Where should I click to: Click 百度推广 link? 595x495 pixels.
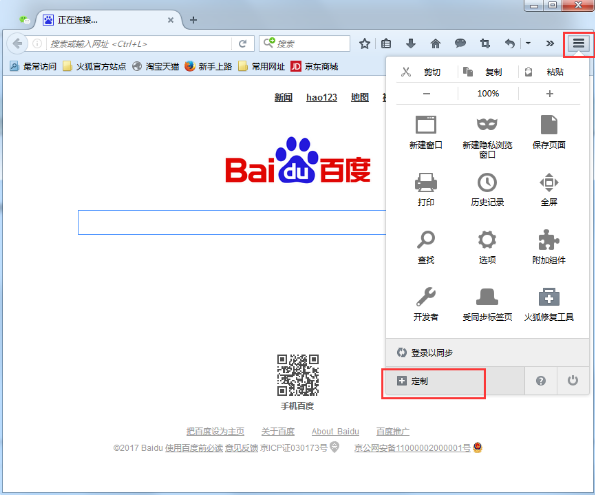tap(393, 431)
